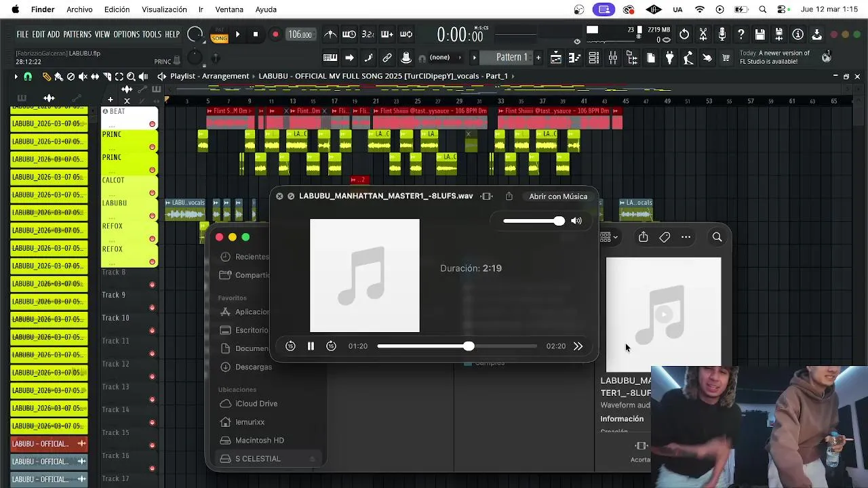Screen dimensions: 868x488
Task: Click the render/export audio icon
Action: click(x=779, y=35)
